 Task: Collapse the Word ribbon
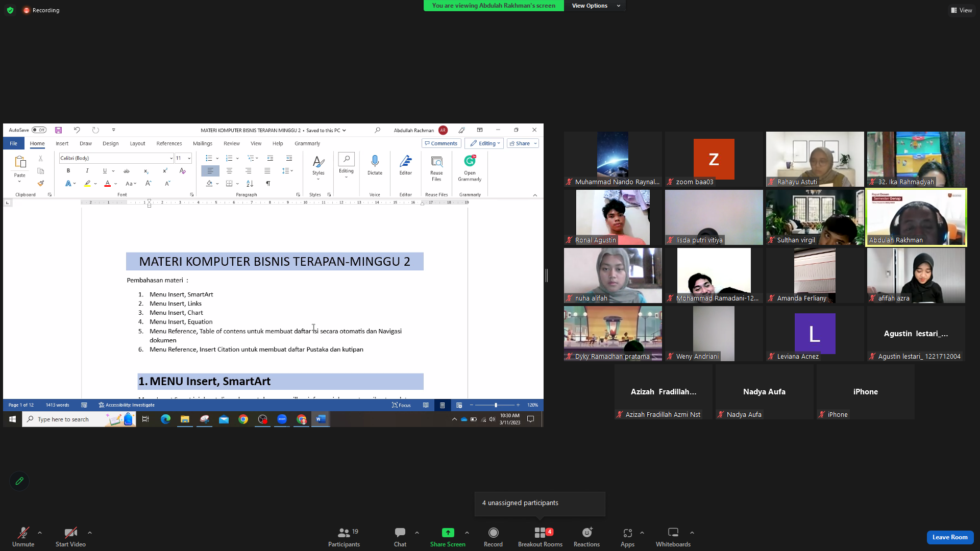(x=535, y=195)
